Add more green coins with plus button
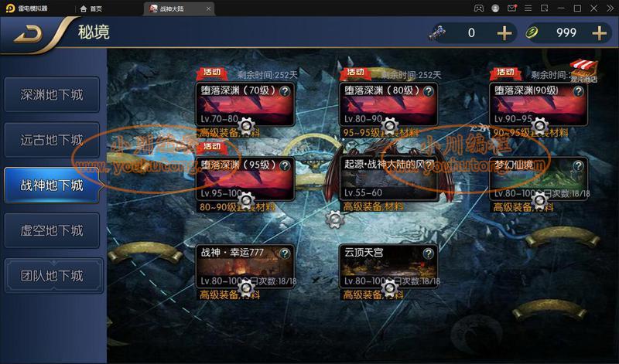 [x=599, y=33]
